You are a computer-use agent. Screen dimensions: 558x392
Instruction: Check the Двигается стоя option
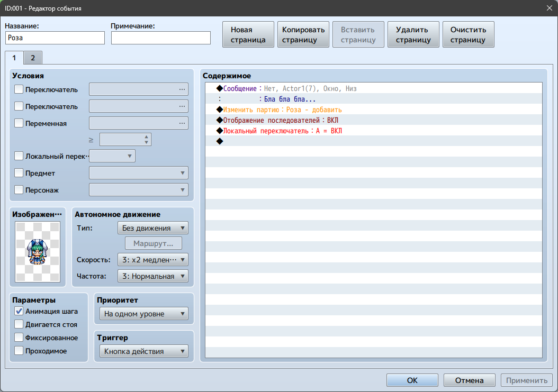(x=19, y=324)
